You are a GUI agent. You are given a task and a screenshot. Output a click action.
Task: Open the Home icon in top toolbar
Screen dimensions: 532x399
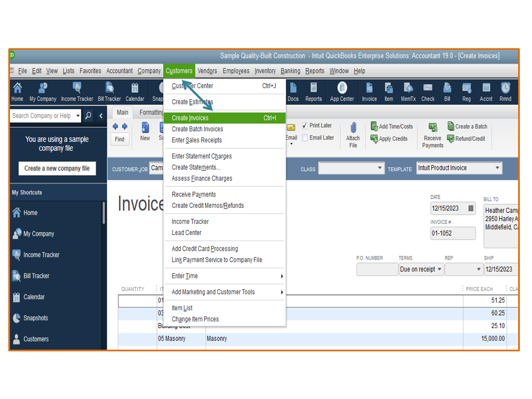click(17, 92)
